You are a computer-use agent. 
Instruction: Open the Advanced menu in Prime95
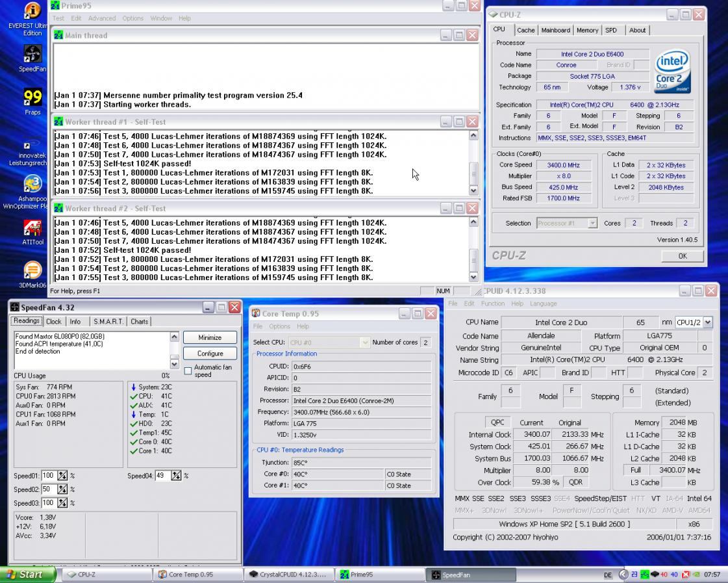(x=102, y=18)
